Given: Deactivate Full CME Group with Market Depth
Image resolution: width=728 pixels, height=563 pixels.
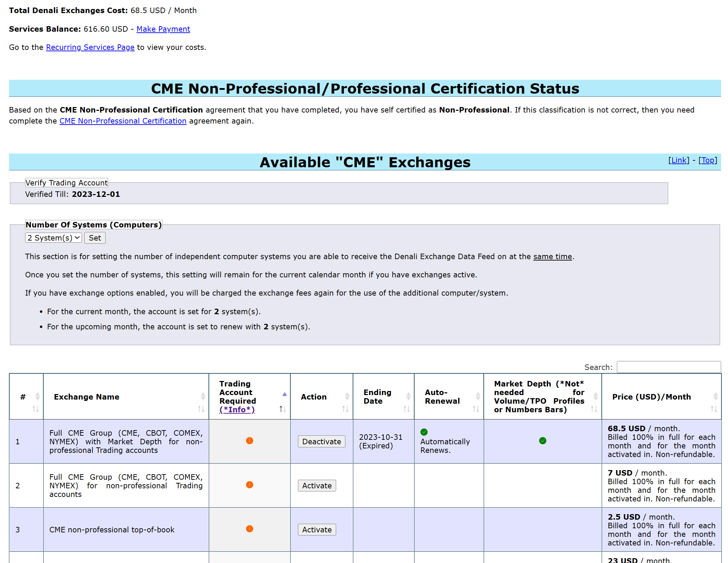Looking at the screenshot, I should [321, 442].
